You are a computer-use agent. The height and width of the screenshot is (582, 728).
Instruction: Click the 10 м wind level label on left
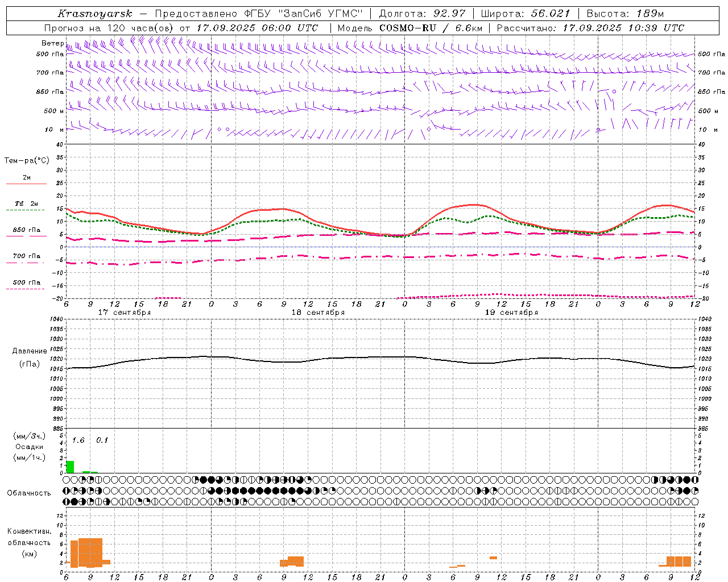tap(54, 130)
